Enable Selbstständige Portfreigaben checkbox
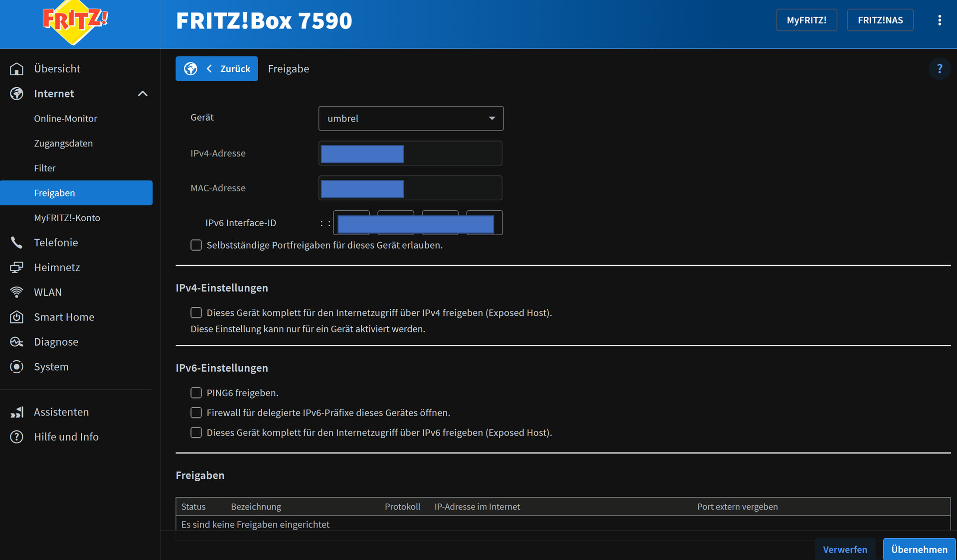This screenshot has width=957, height=560. tap(196, 245)
